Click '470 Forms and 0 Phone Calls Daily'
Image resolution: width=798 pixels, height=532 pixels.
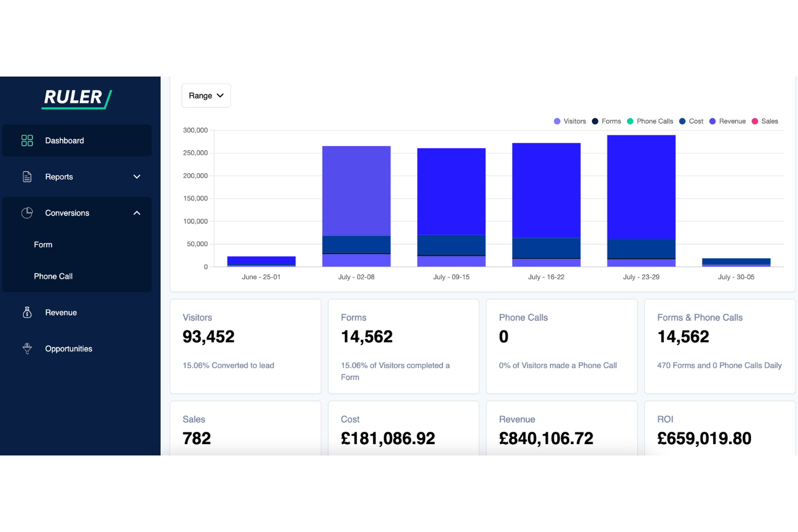click(x=719, y=365)
